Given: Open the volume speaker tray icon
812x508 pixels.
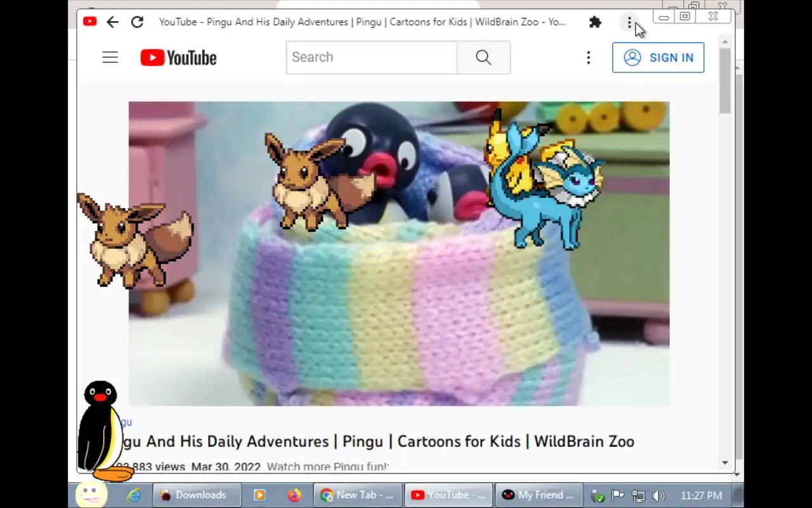Looking at the screenshot, I should pos(658,496).
